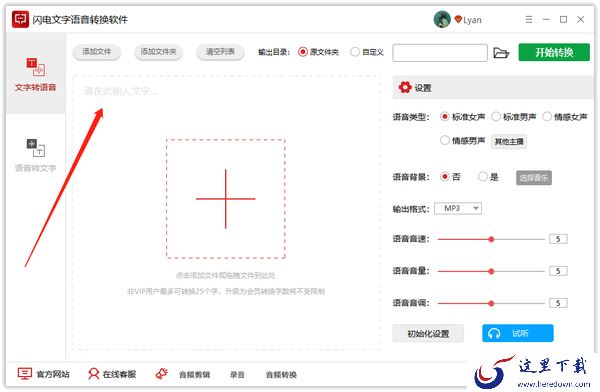Switch to the 语音转文字 sidebar tab
The width and height of the screenshot is (600, 392).
click(x=36, y=155)
